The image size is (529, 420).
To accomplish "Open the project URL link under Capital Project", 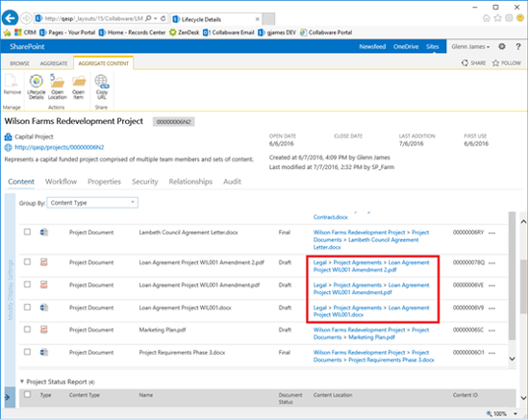I will tap(60, 147).
